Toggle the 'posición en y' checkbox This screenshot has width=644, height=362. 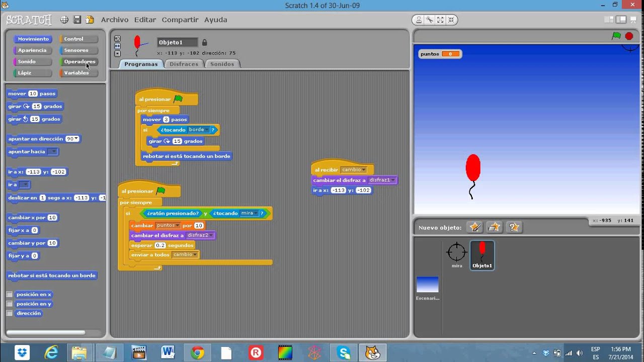tap(9, 304)
